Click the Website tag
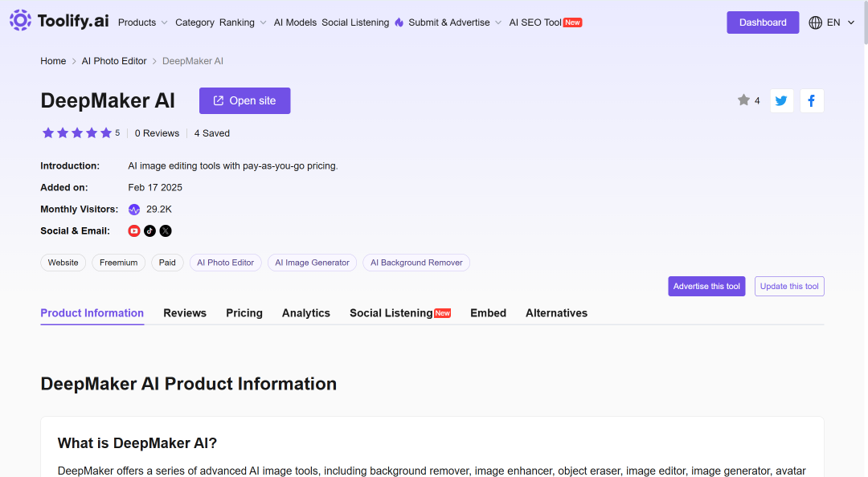Screen dimensions: 868x477 [63, 263]
